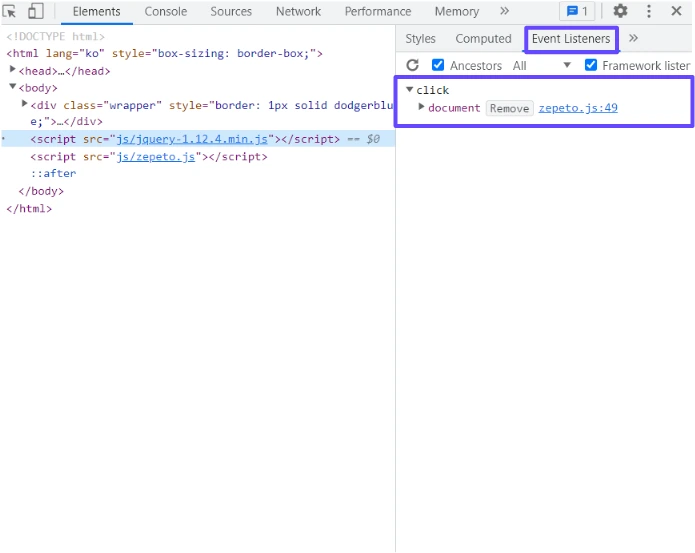Toggle the Framework listeners checkbox

click(x=591, y=65)
